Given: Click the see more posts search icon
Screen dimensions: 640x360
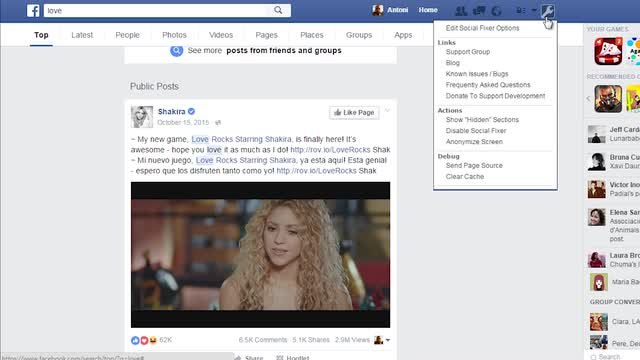Looking at the screenshot, I should 176,51.
